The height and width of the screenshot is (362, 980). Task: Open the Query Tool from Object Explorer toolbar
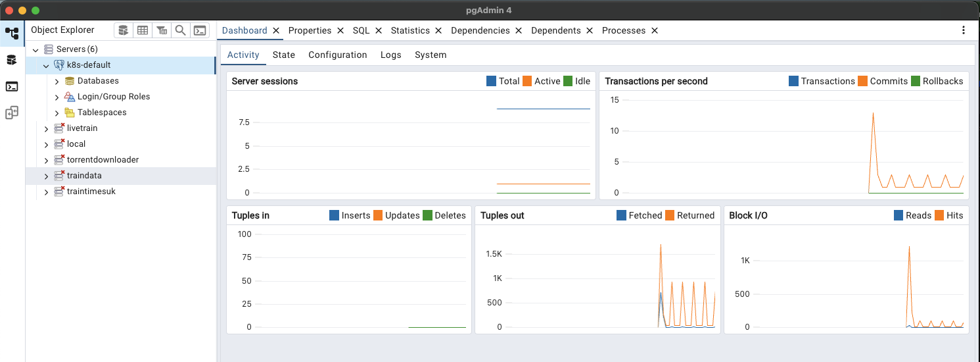123,30
